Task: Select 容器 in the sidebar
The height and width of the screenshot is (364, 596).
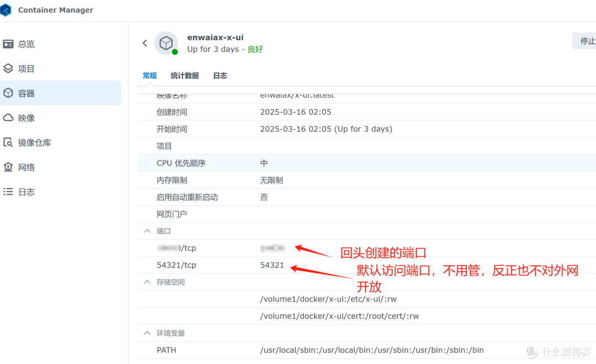Action: click(x=26, y=93)
